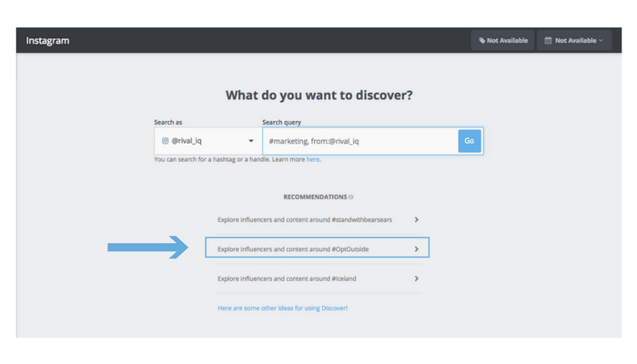
Task: Click the large blue arrow graphic
Action: (146, 248)
